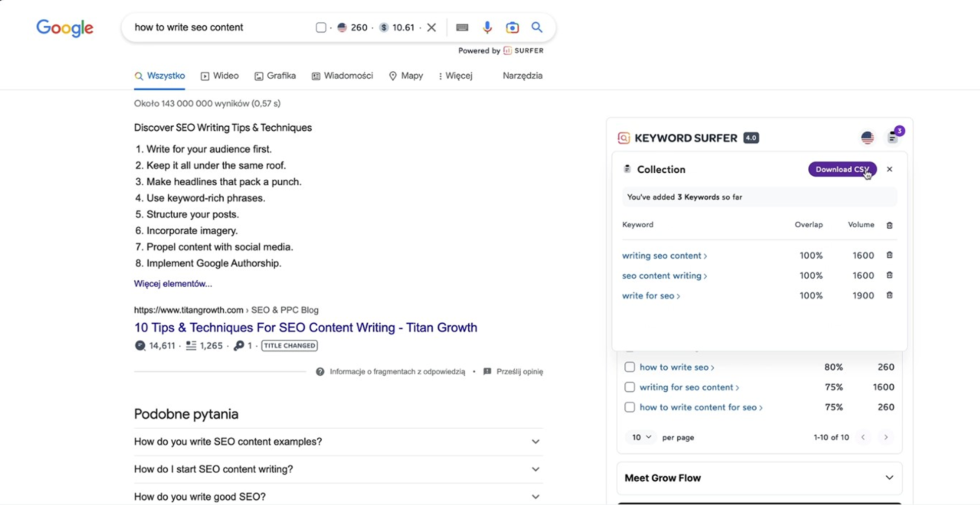Check 'how to write content for seo'
Image resolution: width=980 pixels, height=505 pixels.
pyautogui.click(x=629, y=407)
